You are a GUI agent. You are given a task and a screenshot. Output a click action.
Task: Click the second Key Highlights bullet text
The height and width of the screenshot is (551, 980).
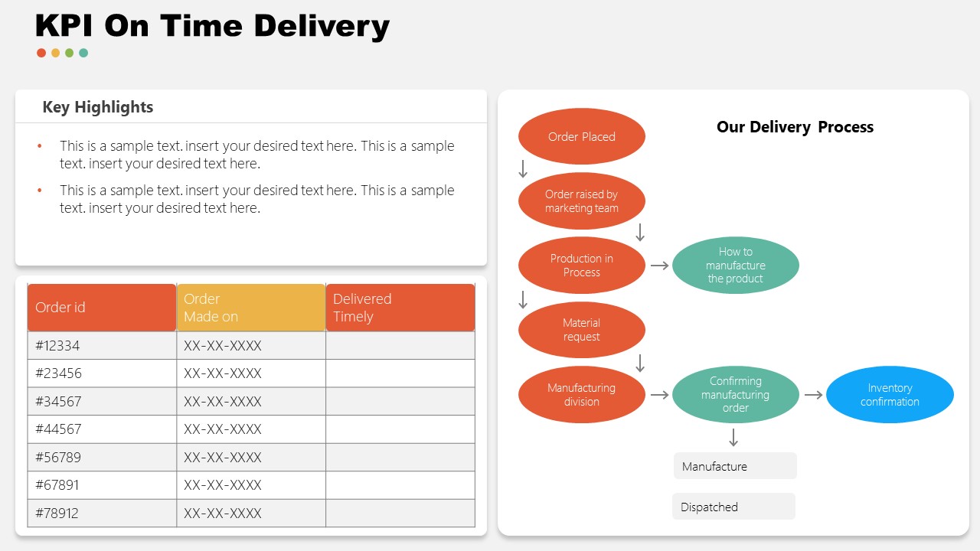257,199
